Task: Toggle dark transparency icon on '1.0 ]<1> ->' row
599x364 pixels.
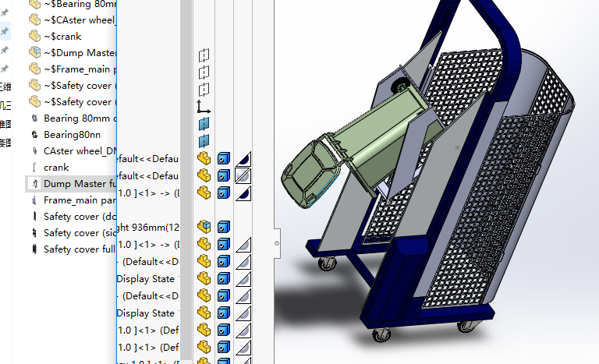Action: (243, 193)
